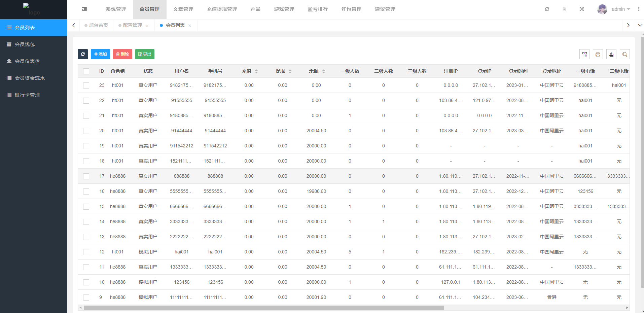Screen dimensions: 644x313
Task: Select the checkbox for ID 17 row
Action: click(86, 176)
